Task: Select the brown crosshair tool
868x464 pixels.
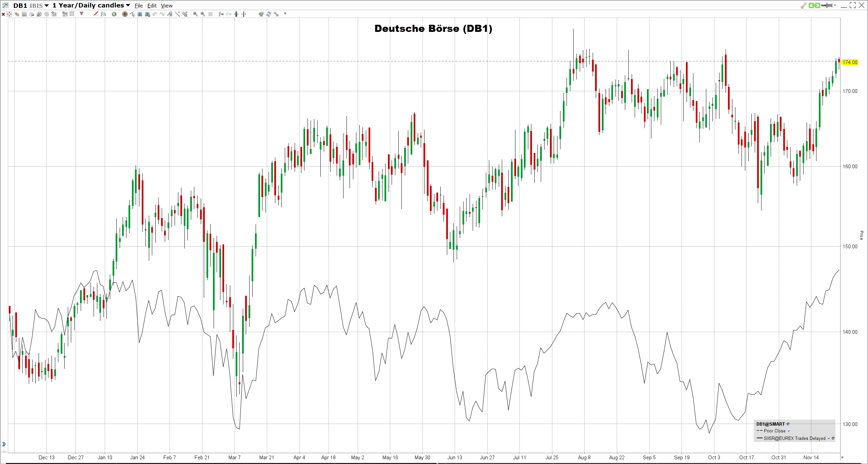Action: pyautogui.click(x=125, y=14)
